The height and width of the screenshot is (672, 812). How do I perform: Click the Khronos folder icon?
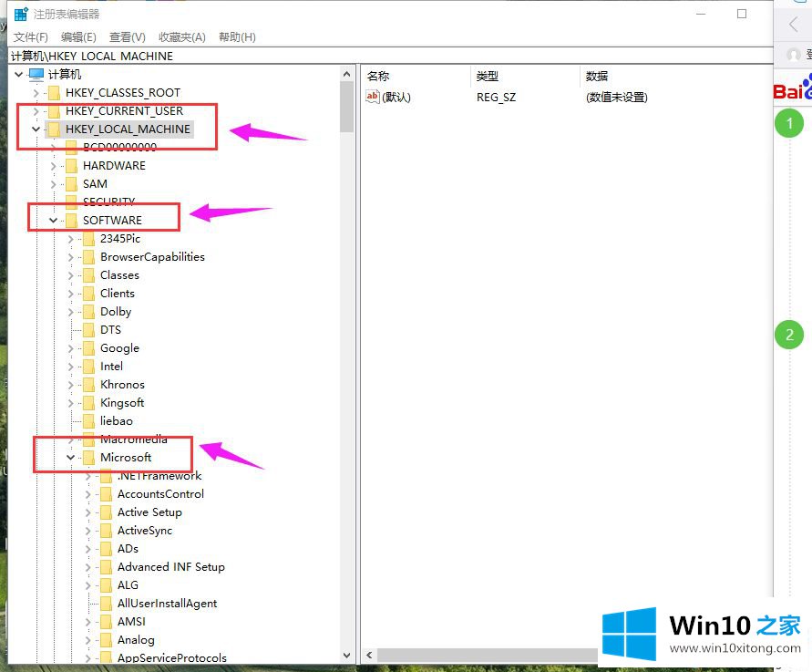pos(89,385)
